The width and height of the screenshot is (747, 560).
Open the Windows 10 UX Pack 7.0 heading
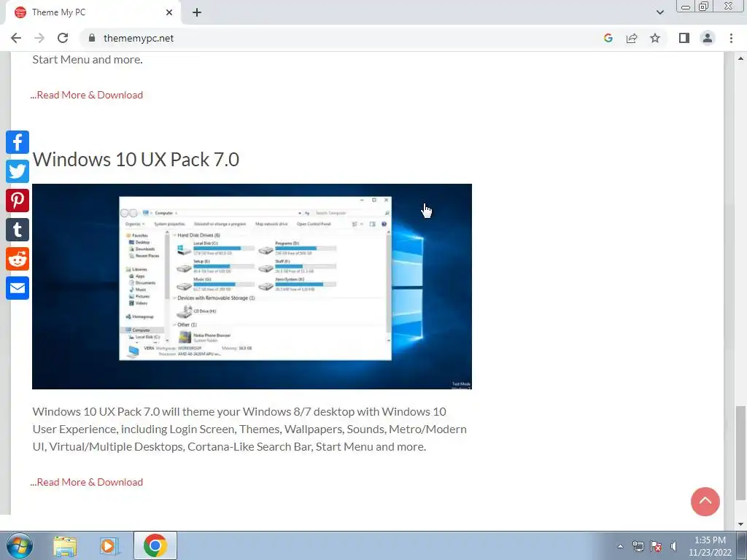[x=136, y=160]
